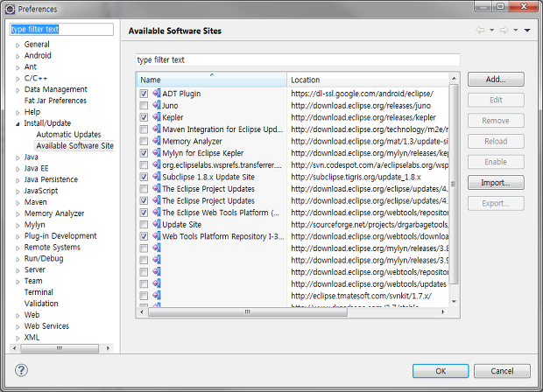543x392 pixels.
Task: Click the software sites filter text field
Action: point(298,59)
